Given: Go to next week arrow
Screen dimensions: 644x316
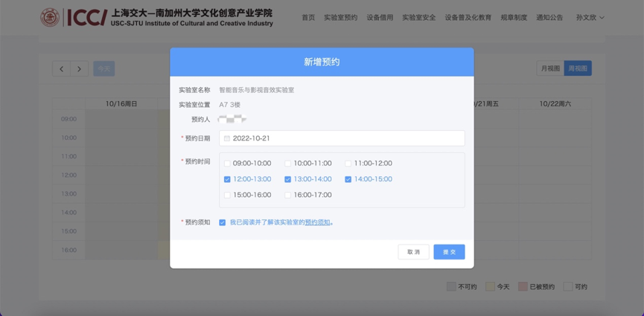Looking at the screenshot, I should 79,68.
